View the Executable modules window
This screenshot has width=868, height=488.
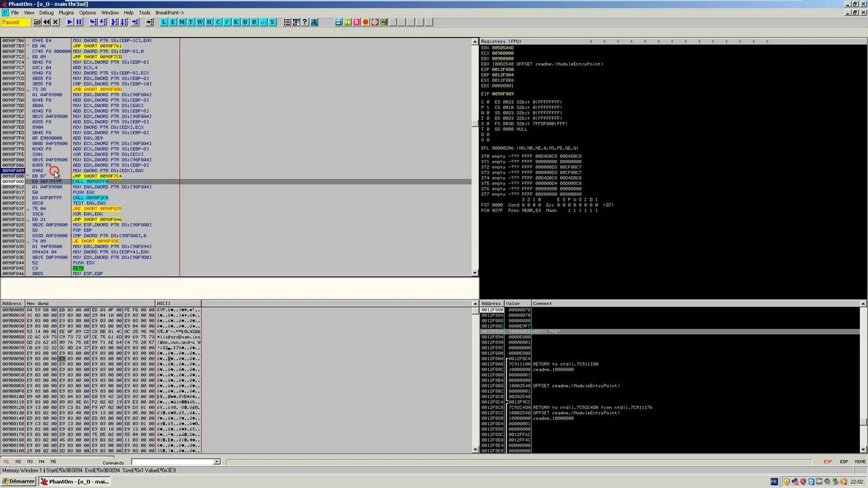coord(174,22)
